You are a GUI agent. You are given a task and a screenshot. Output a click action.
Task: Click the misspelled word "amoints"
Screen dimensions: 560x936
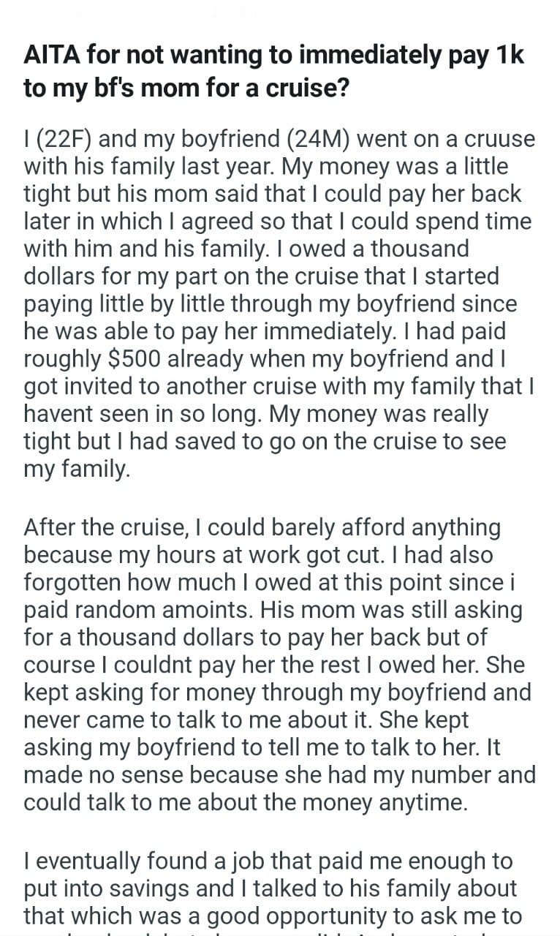coord(192,609)
